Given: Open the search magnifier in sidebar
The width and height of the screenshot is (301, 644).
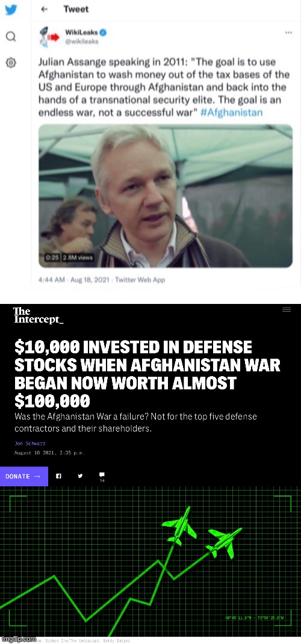Looking at the screenshot, I should pos(11,37).
